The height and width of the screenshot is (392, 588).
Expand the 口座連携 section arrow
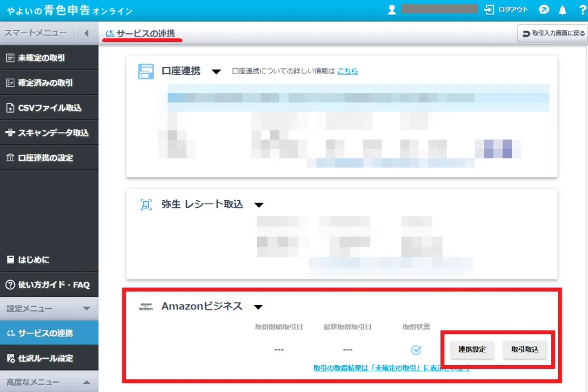216,72
